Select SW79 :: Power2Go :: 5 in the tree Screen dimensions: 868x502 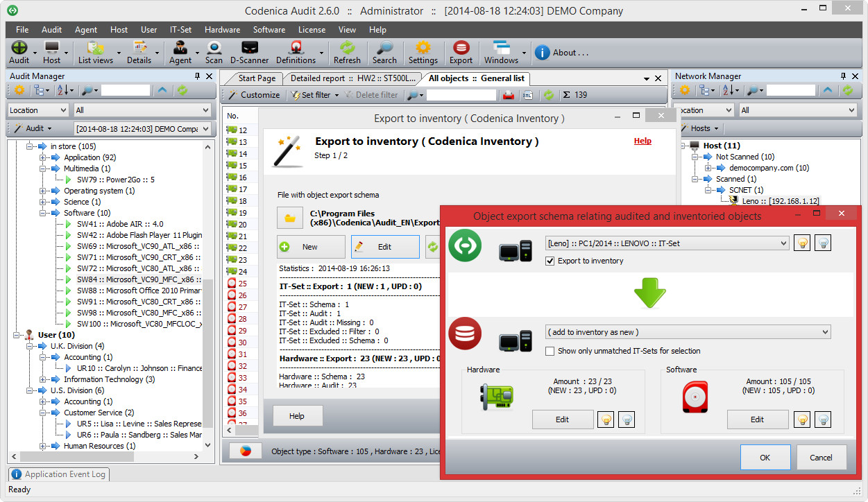coord(116,180)
